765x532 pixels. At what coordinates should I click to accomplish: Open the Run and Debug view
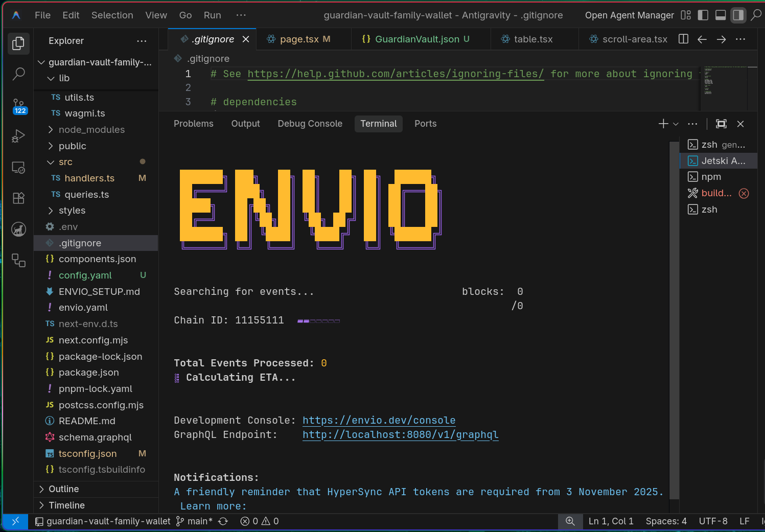point(18,136)
